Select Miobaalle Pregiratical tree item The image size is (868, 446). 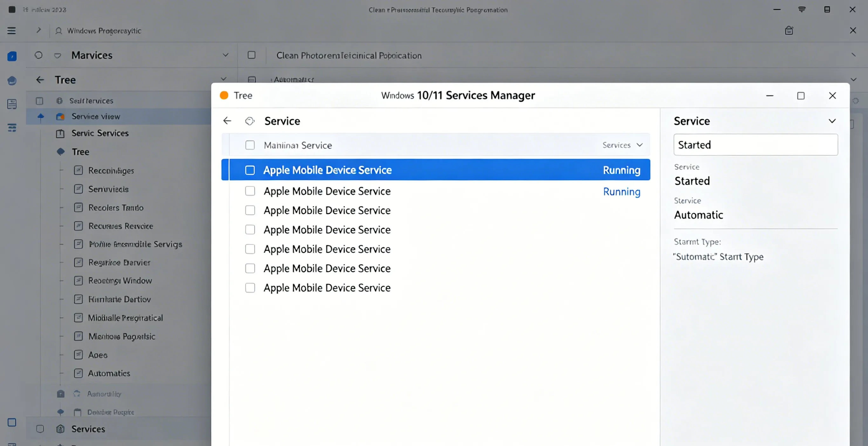point(125,318)
